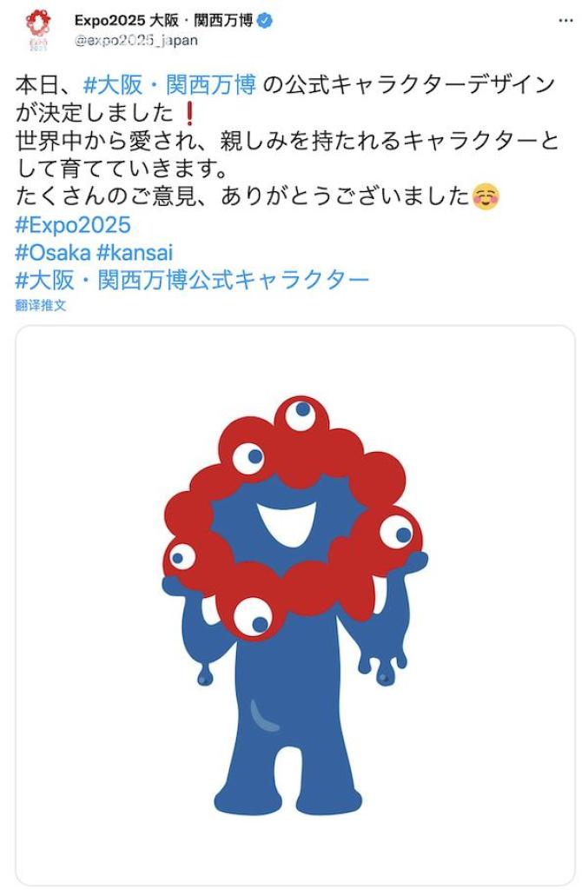Open the #大阪・関西万博 hashtag in first line

click(x=169, y=86)
